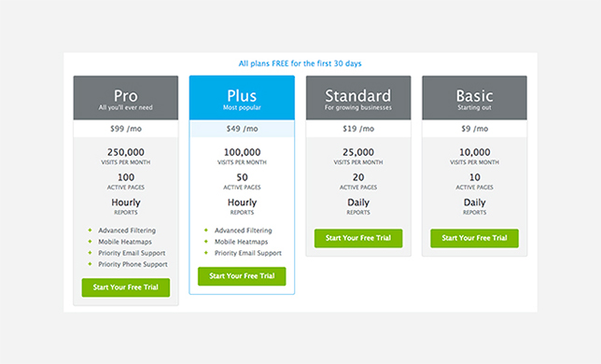The width and height of the screenshot is (601, 364).
Task: Click the plus bullet next to Plus Priority Email Support
Action: tap(206, 253)
